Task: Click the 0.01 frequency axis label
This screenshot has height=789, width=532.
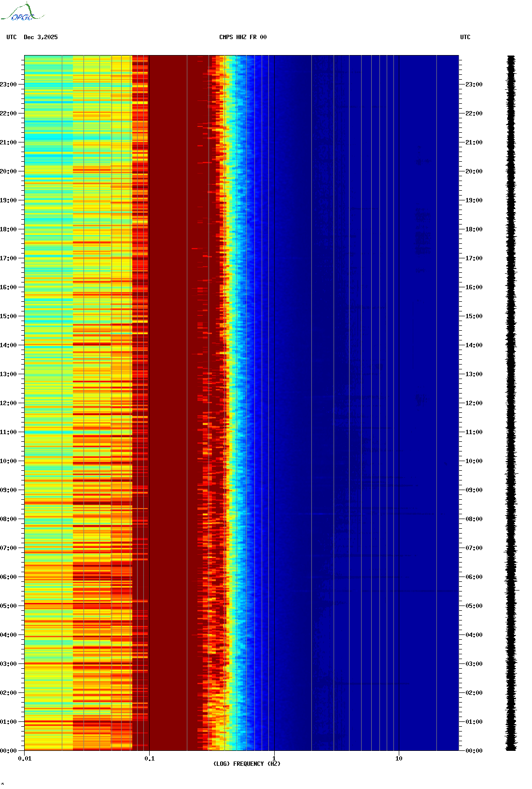Action: [25, 759]
